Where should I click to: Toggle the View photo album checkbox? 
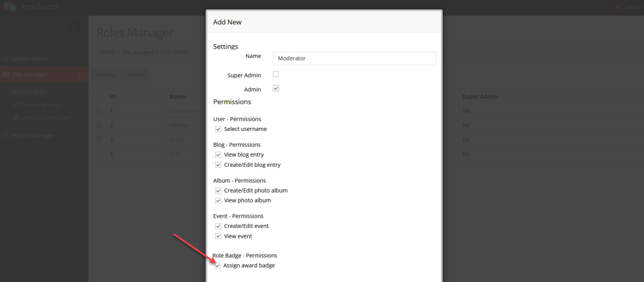218,201
